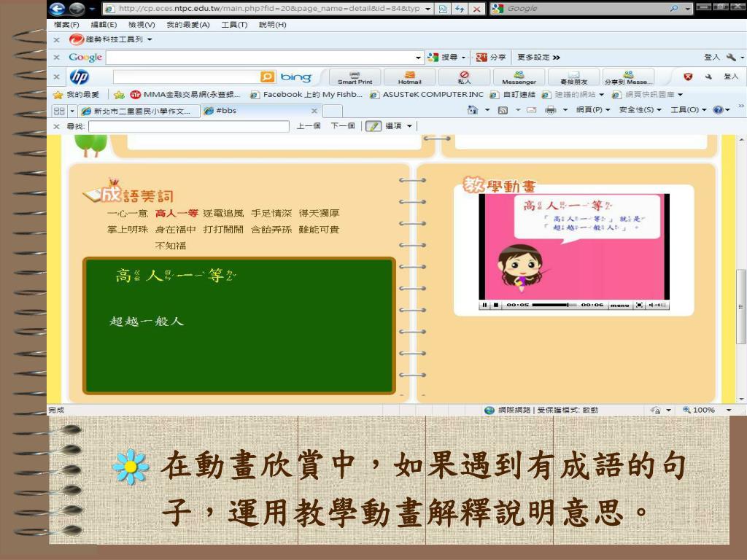The height and width of the screenshot is (560, 747).
Task: Click the magnifier icon in Google search box
Action: click(x=673, y=9)
